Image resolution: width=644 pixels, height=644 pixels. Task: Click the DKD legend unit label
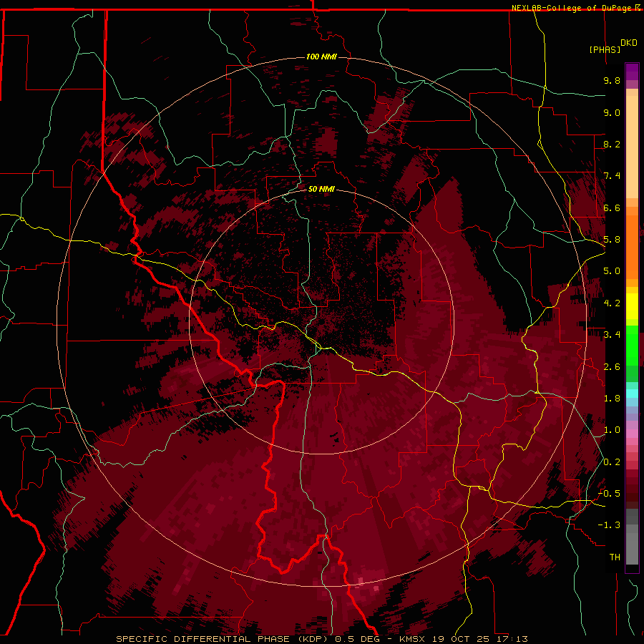point(628,43)
